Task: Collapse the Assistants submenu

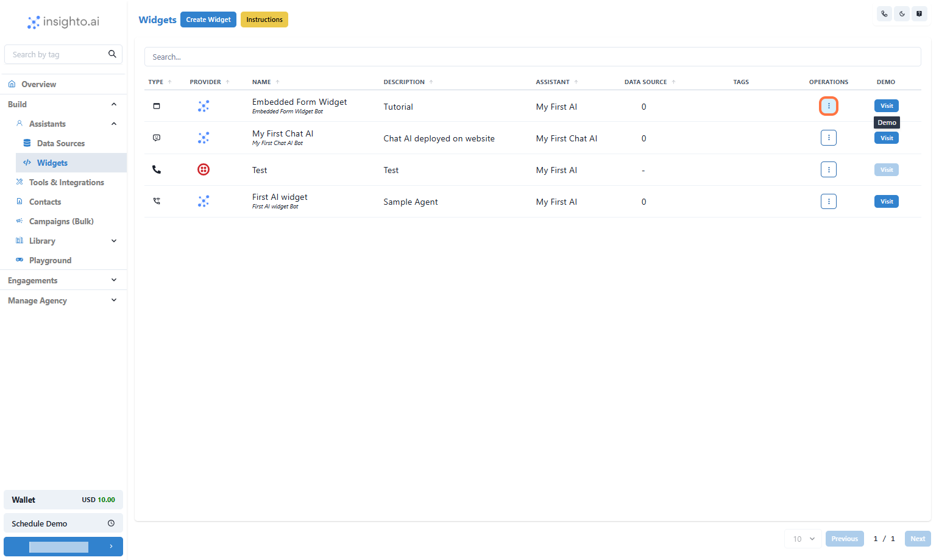Action: (114, 124)
